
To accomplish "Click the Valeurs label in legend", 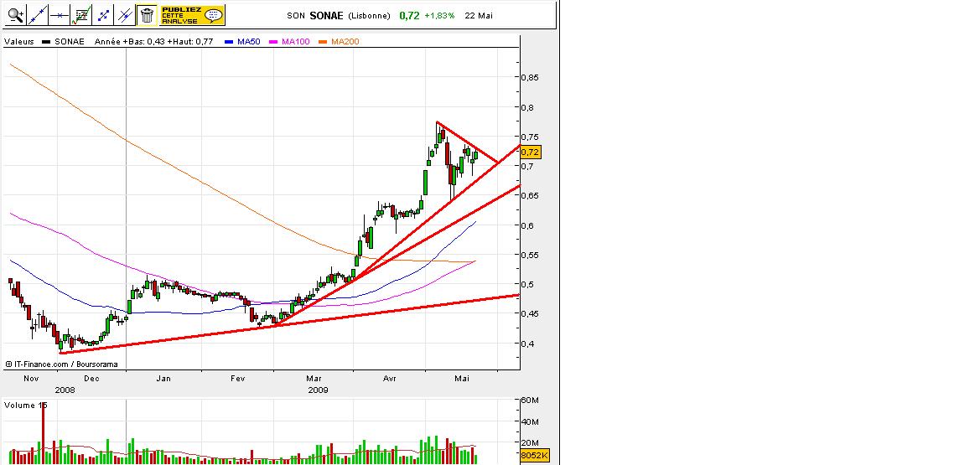I will tap(18, 42).
